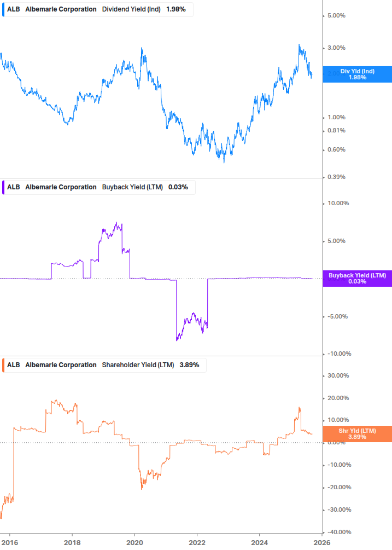The height and width of the screenshot is (550, 392).
Task: Select the orange Shr Yld (LTM) 3.89% tag
Action: (358, 434)
